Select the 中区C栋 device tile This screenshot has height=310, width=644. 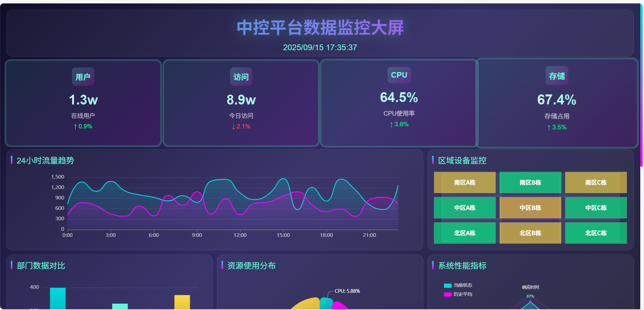coord(596,208)
